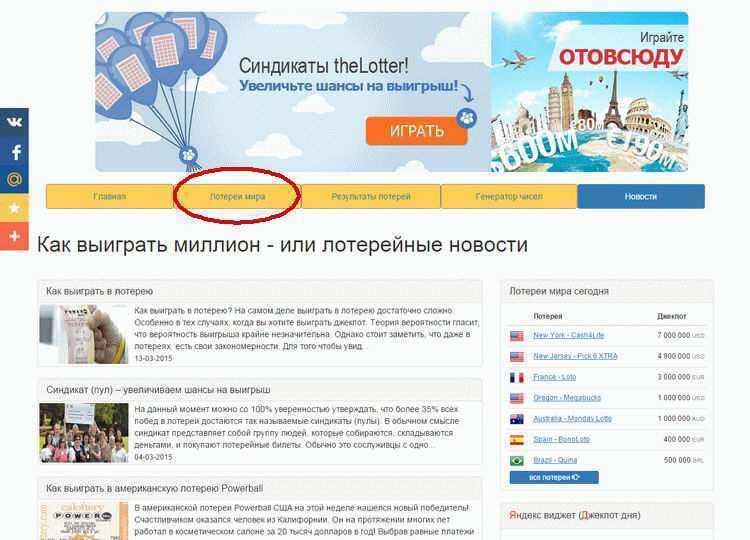Open the Генератор чисел tab
Viewport: 750px width, 540px height.
(x=509, y=197)
